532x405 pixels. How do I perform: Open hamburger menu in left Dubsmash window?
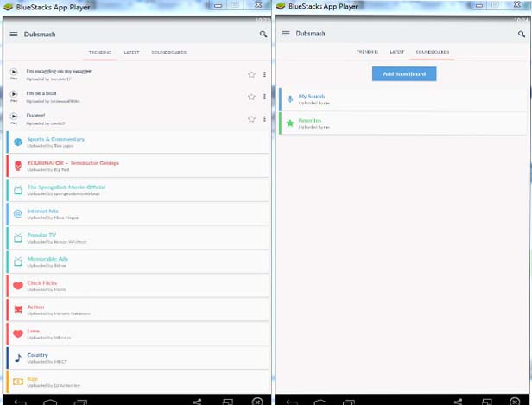(14, 34)
